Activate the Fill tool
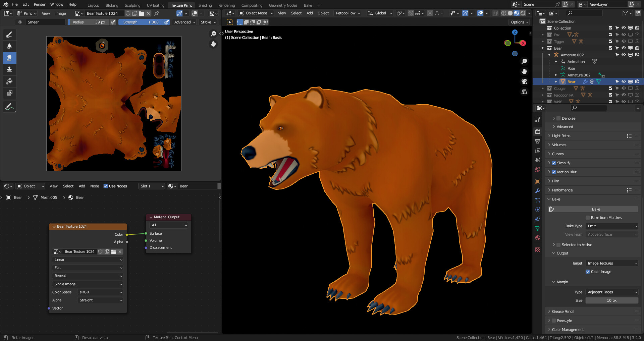The width and height of the screenshot is (644, 341). (x=9, y=81)
